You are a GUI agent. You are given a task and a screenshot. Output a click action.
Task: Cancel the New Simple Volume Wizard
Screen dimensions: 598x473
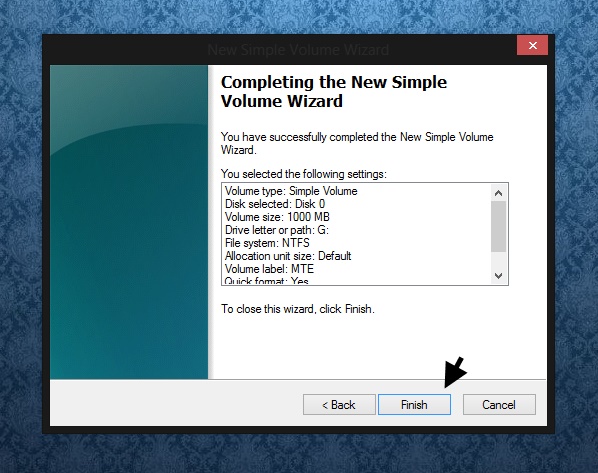pyautogui.click(x=499, y=404)
